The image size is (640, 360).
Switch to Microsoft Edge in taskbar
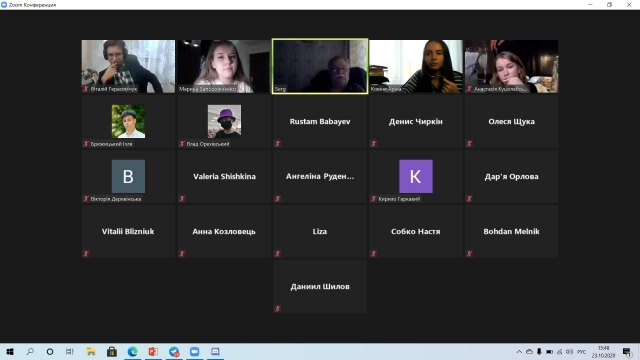point(132,351)
